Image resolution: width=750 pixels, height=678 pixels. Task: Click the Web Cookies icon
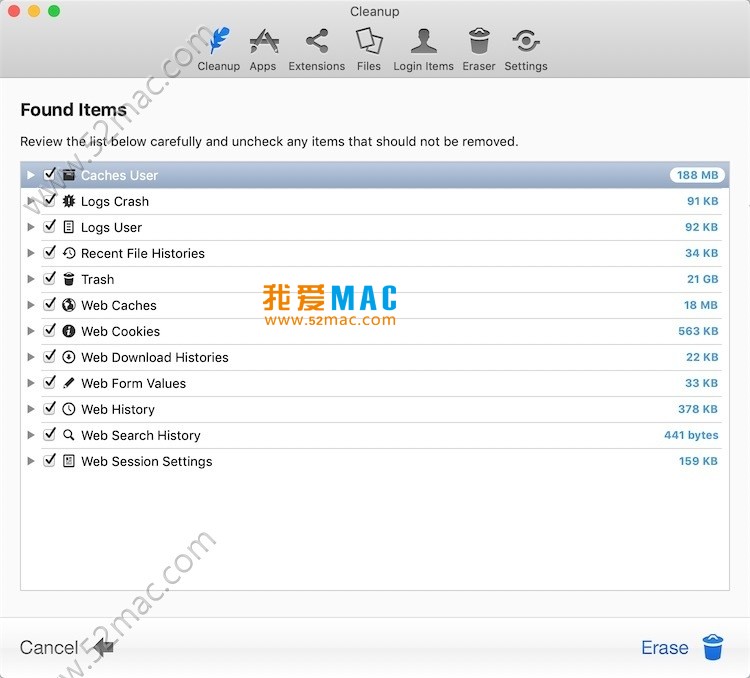coord(69,331)
